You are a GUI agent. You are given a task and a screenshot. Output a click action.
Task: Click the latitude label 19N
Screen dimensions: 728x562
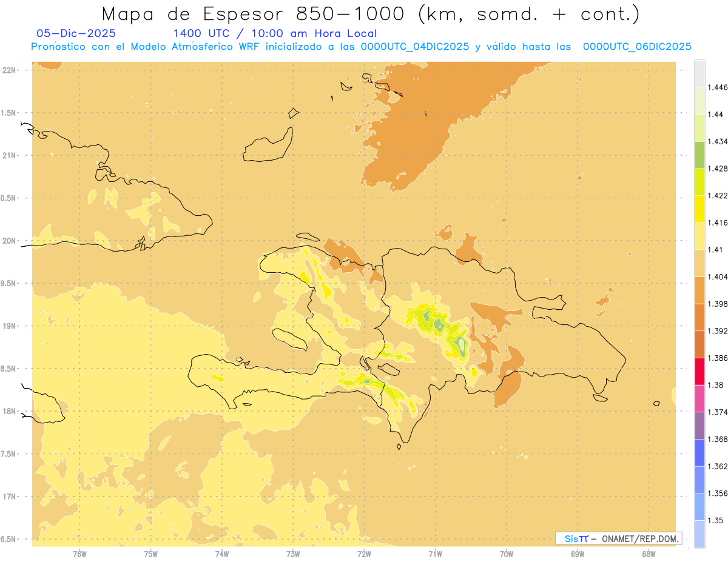(10, 326)
